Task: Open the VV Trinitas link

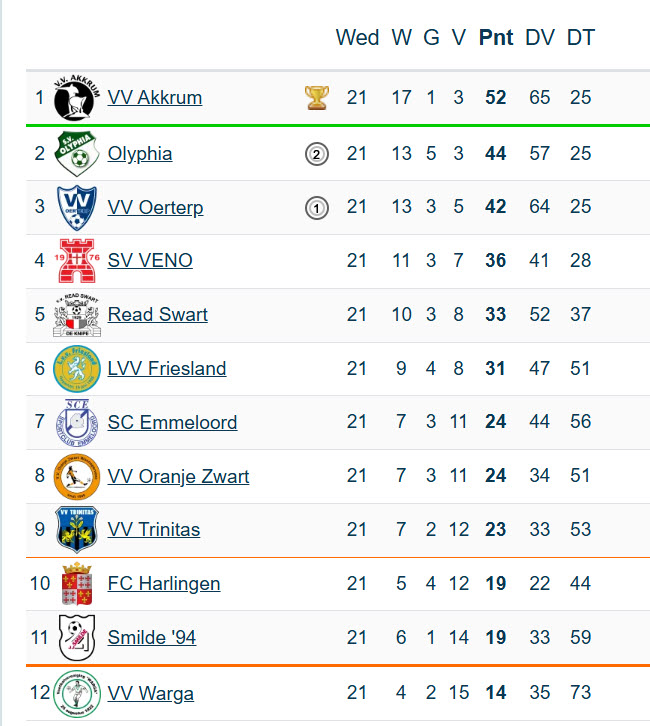Action: pos(154,529)
